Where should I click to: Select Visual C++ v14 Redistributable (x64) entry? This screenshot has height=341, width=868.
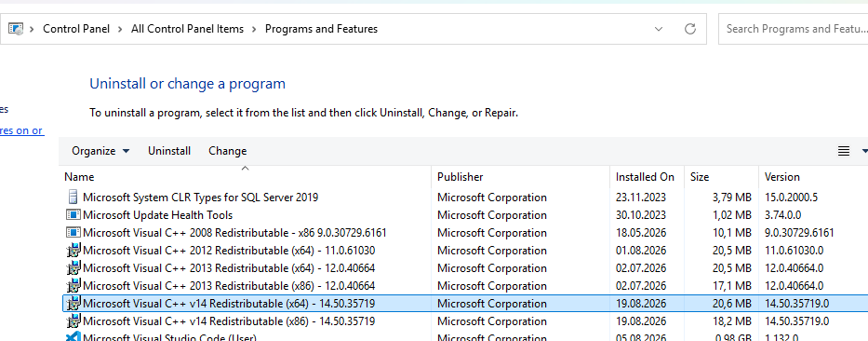click(229, 304)
